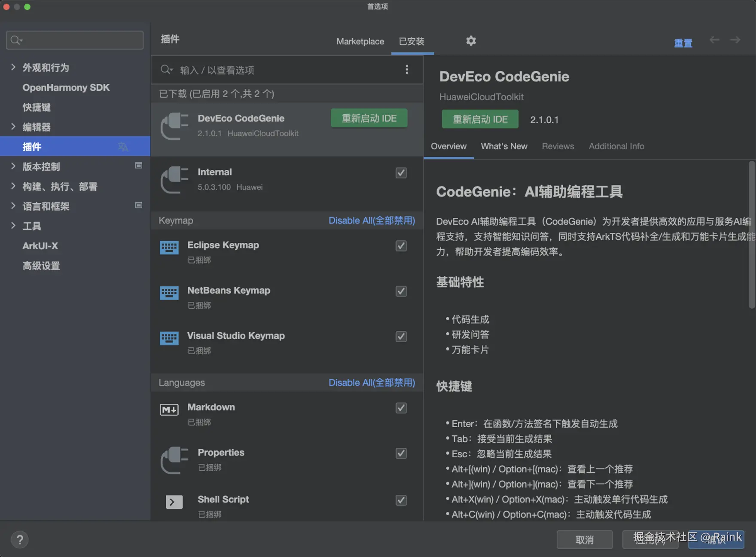
Task: Click the 取消 cancel button
Action: click(585, 540)
